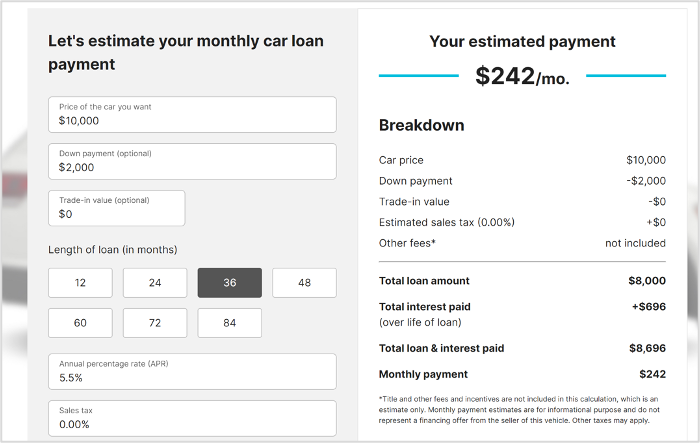Click the +$696 total interest value
Screen dimensions: 700x444
[647, 306]
